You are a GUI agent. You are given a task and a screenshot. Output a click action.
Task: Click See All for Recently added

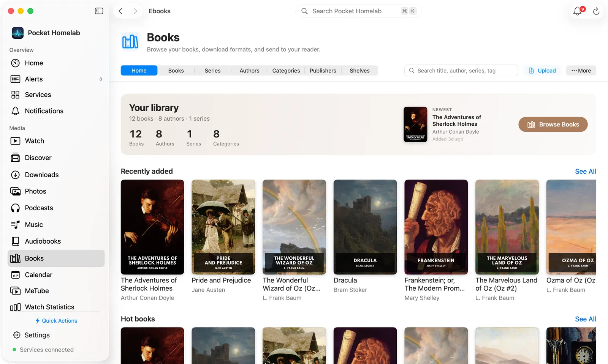585,172
